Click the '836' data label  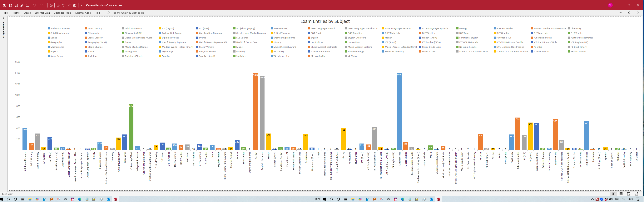pos(131,106)
